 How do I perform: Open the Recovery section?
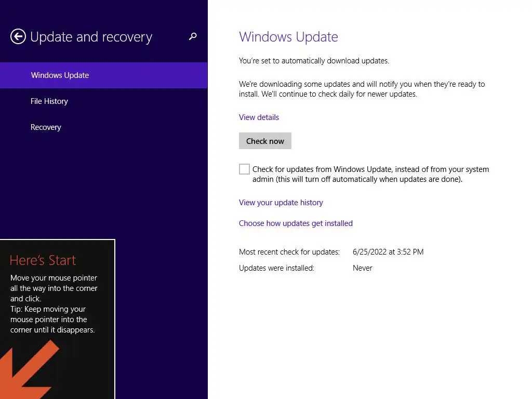(x=103, y=127)
